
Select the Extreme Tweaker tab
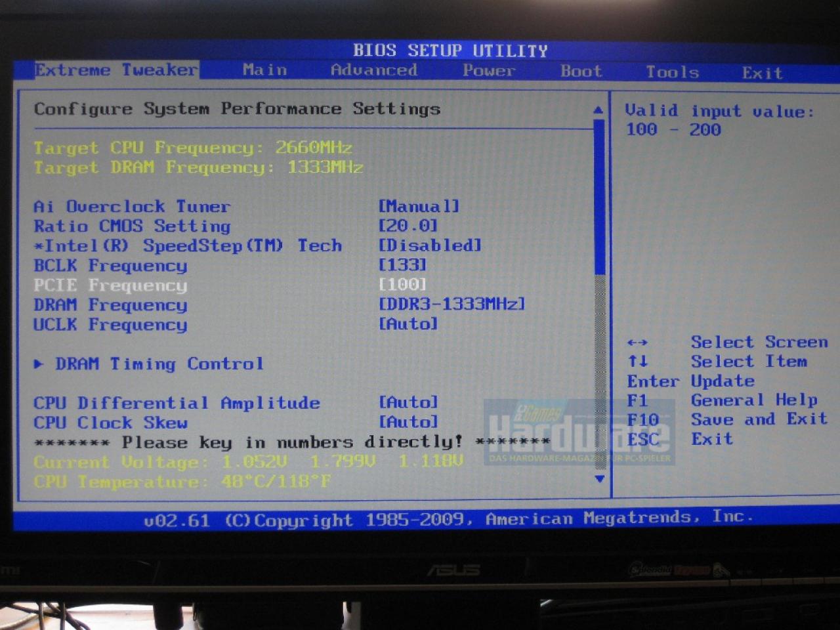click(116, 70)
